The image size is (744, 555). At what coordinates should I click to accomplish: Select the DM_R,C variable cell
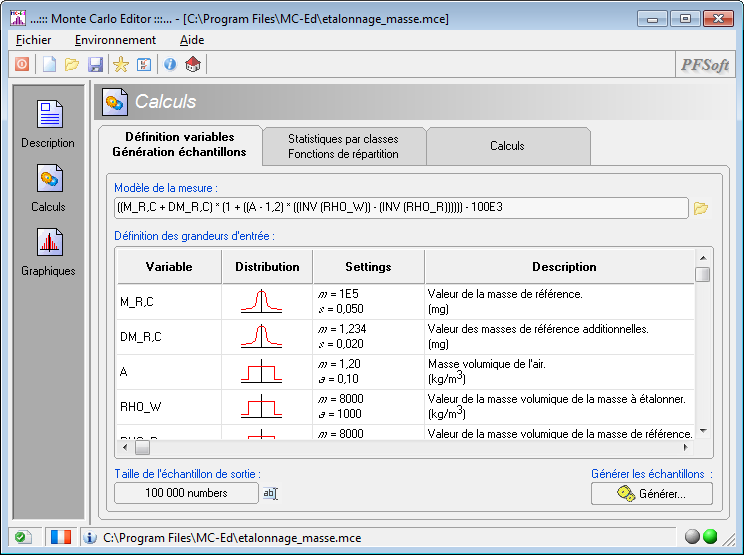click(169, 337)
